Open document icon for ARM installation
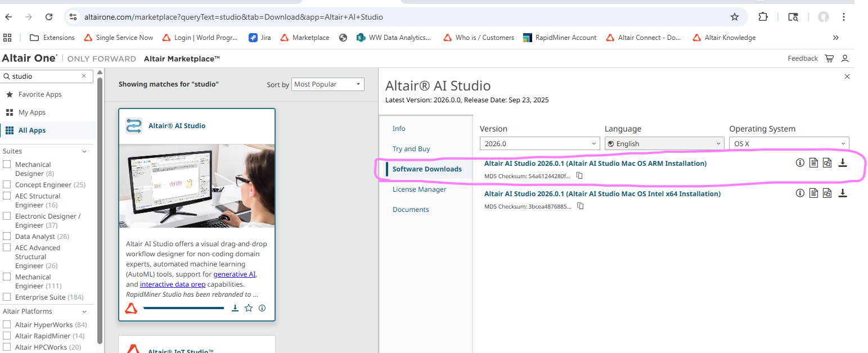Screen dimensions: 868x353 click(813, 163)
